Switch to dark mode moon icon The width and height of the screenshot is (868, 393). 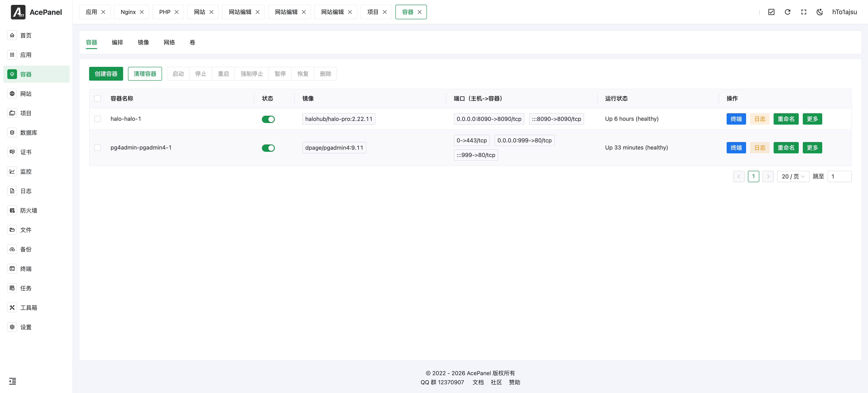(820, 12)
